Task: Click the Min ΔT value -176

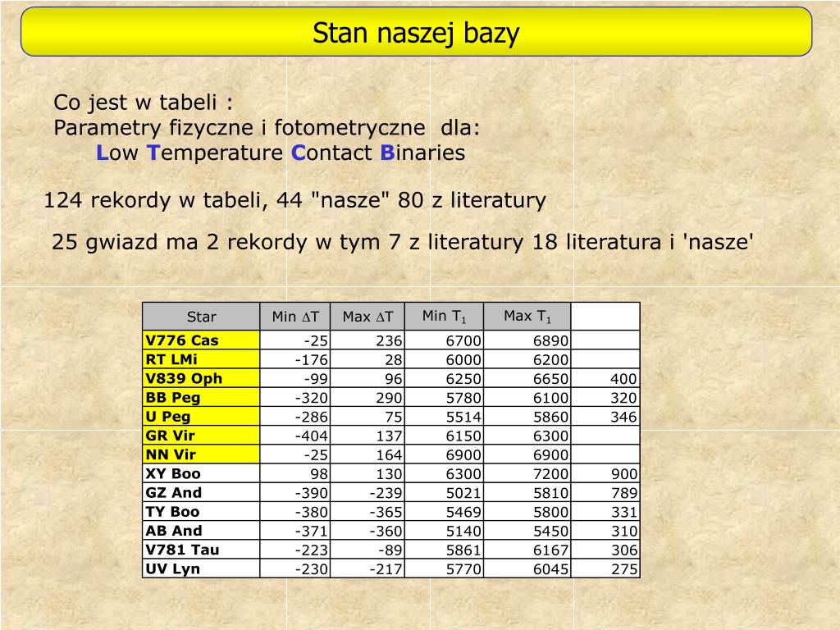Action: point(311,359)
